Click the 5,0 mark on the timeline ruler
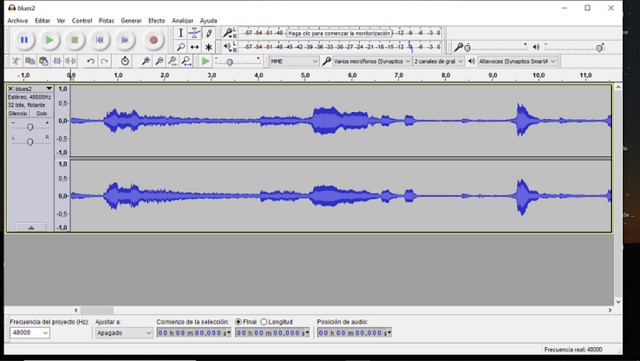This screenshot has width=640, height=361. point(305,76)
